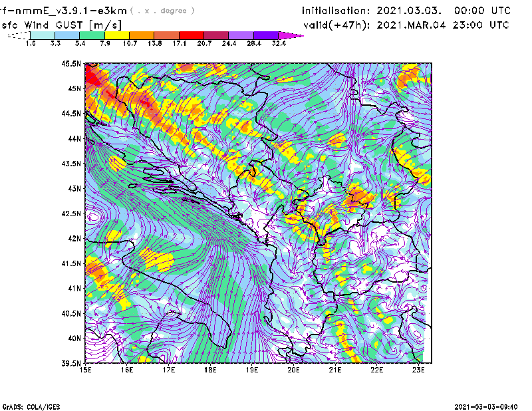Click the legend value 7.9

105,43
